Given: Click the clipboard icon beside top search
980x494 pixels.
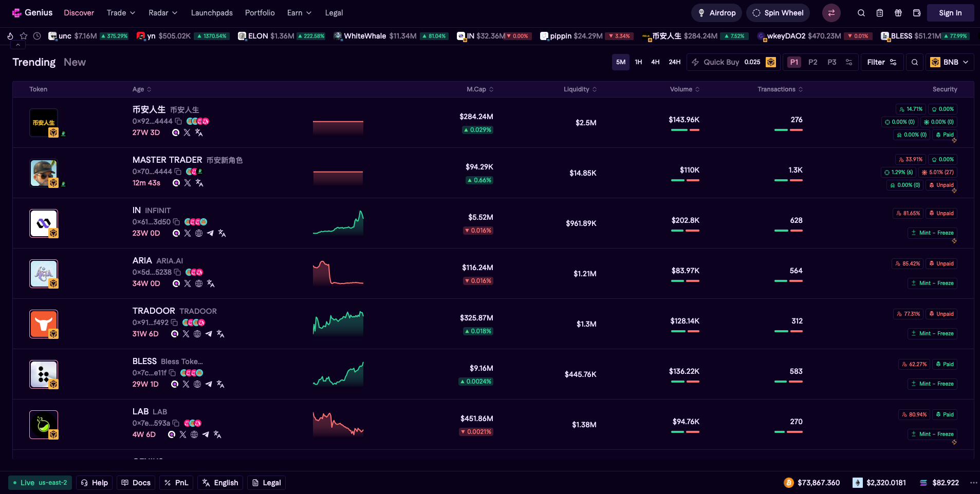Looking at the screenshot, I should 880,13.
